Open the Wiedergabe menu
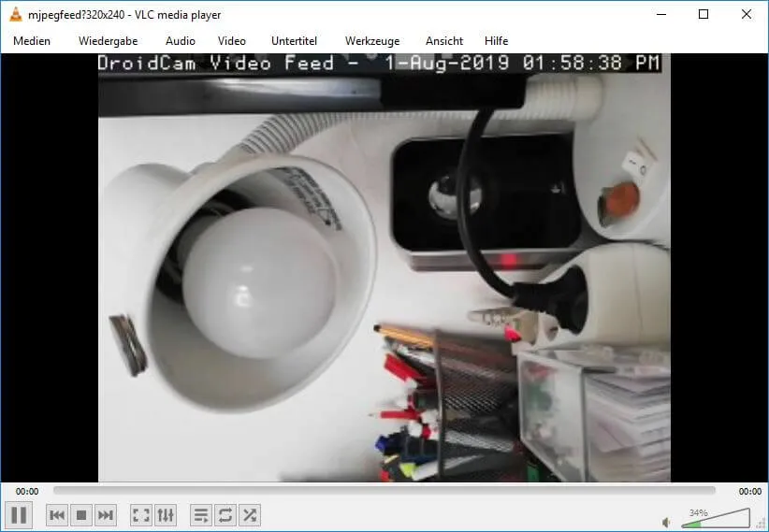Image resolution: width=769 pixels, height=532 pixels. coord(108,41)
